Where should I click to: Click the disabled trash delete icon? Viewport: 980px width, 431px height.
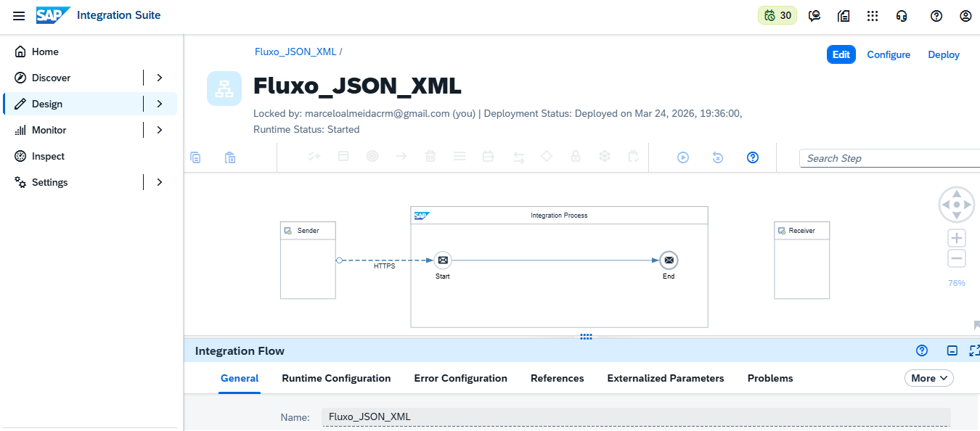(x=430, y=157)
